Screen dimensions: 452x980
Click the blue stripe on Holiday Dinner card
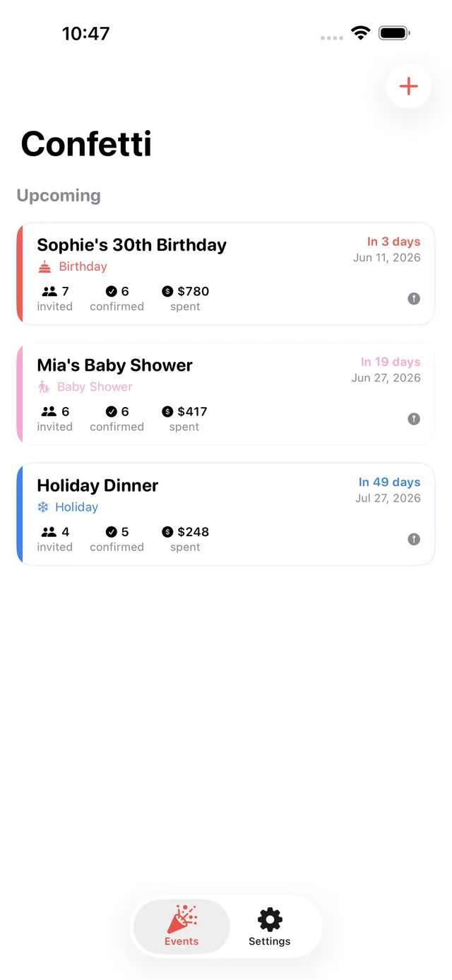[20, 514]
